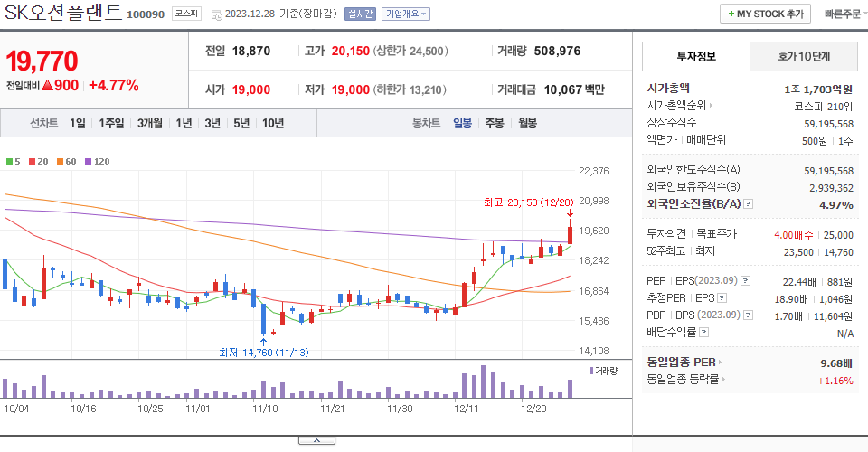Click the 최고 20,150 (12/28) chart marker
Viewport: 868px width, 452px height.
(528, 202)
